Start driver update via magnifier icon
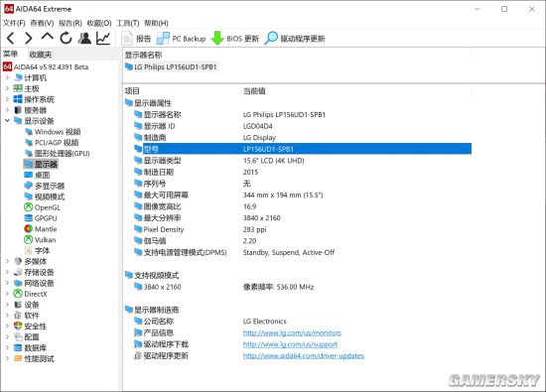Screen dimensions: 546x392 (x=271, y=39)
